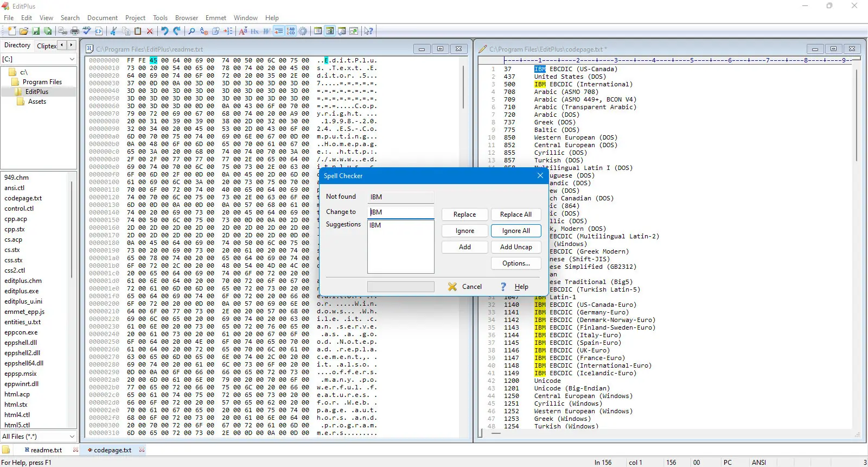Click the context Help arrow-question icon

[369, 31]
